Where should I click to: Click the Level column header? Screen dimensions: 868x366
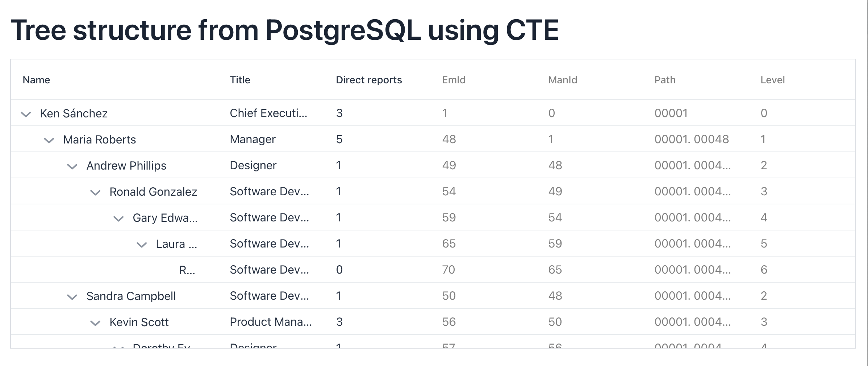772,80
